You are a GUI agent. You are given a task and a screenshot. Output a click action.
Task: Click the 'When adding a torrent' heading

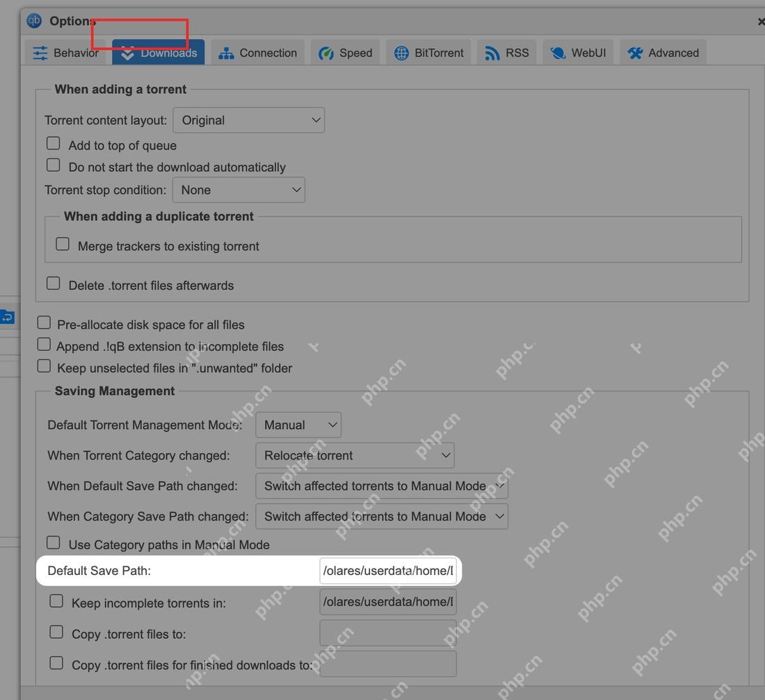pos(120,89)
